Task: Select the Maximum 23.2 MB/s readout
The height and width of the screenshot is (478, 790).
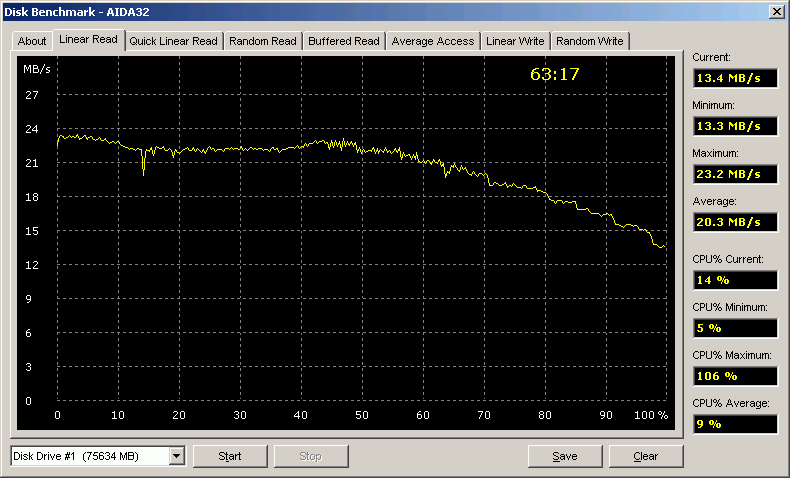Action: [x=734, y=174]
